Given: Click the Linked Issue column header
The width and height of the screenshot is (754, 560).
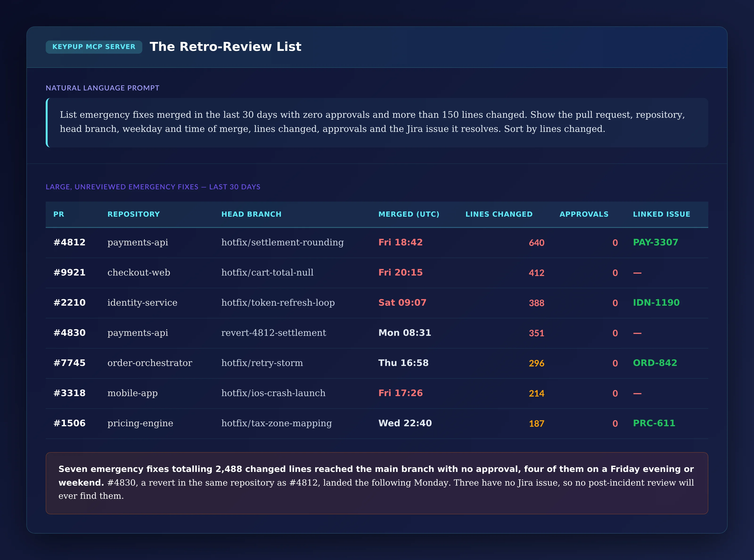Looking at the screenshot, I should point(661,214).
